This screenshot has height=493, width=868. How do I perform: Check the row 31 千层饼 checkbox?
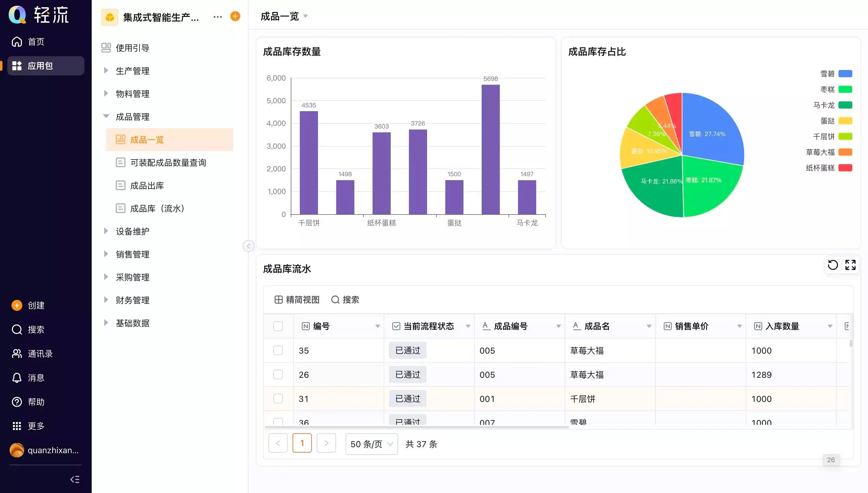click(x=278, y=399)
